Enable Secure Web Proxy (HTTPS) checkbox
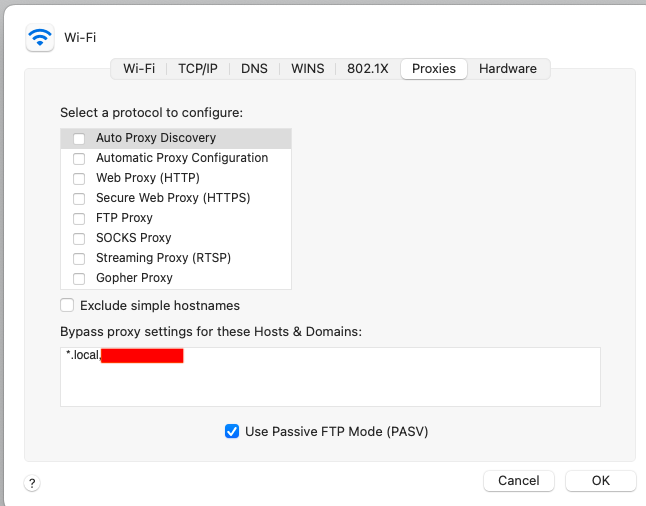 pyautogui.click(x=79, y=199)
